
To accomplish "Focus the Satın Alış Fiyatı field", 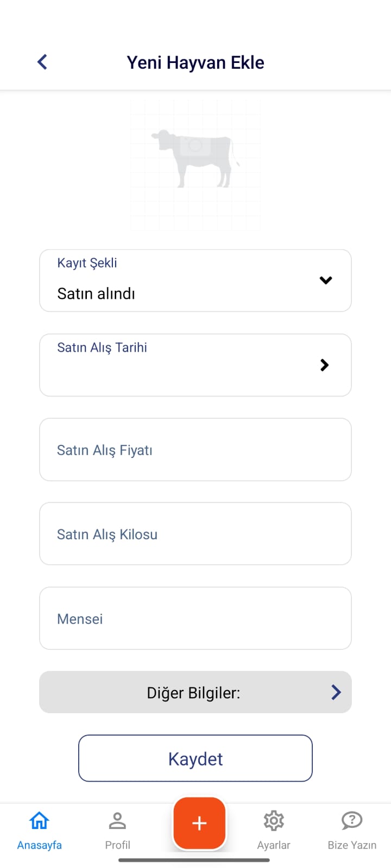I will point(195,450).
